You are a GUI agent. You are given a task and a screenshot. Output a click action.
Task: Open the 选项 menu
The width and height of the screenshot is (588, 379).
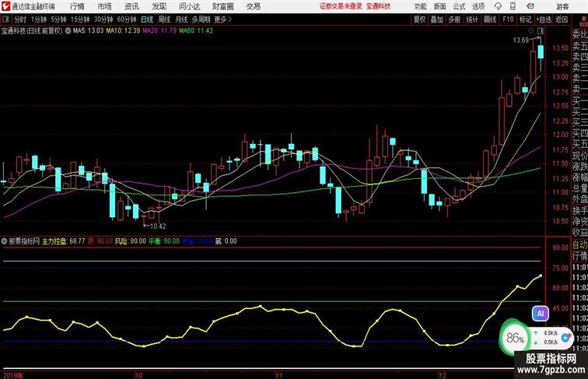[478, 6]
